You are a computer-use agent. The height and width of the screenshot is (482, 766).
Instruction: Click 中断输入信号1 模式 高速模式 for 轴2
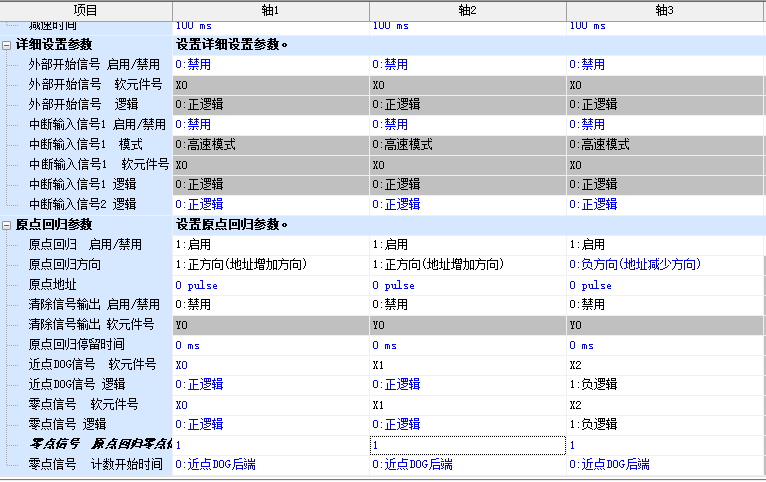468,145
